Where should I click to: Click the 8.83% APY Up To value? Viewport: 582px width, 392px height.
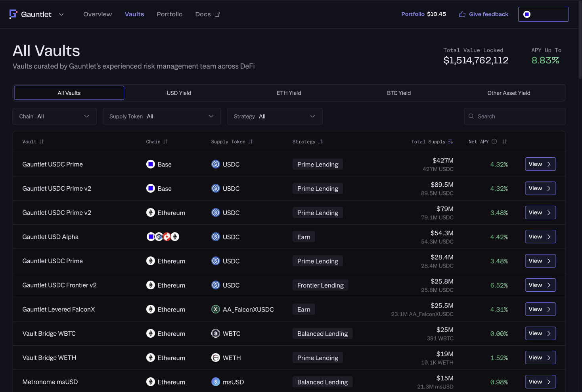(545, 60)
